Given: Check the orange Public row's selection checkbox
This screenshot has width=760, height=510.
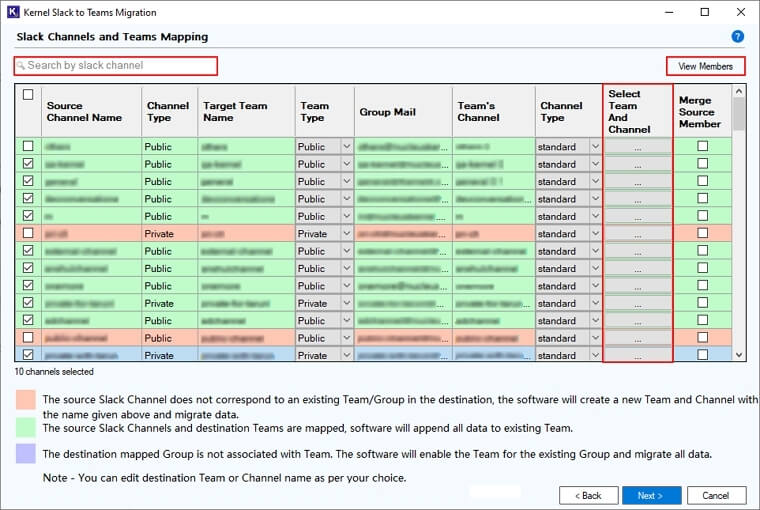Looking at the screenshot, I should (x=28, y=337).
